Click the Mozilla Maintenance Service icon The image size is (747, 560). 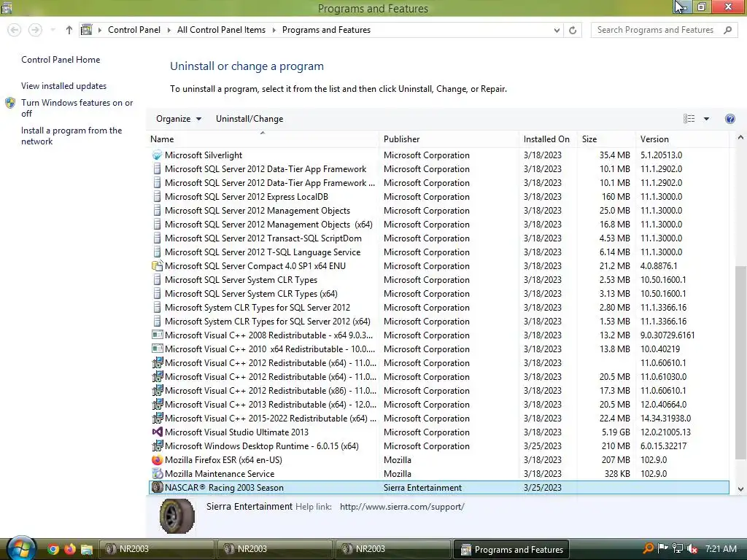point(157,474)
